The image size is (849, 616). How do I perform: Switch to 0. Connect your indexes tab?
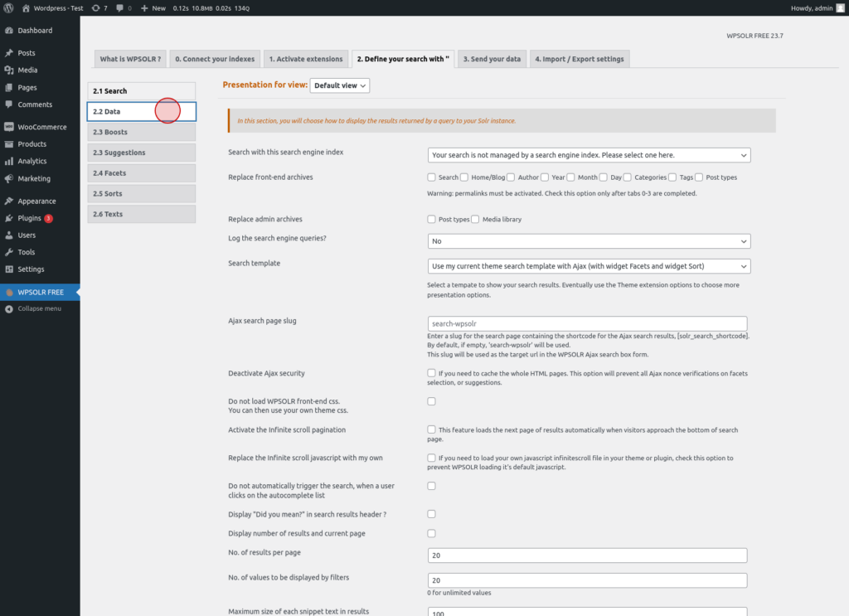(x=215, y=59)
